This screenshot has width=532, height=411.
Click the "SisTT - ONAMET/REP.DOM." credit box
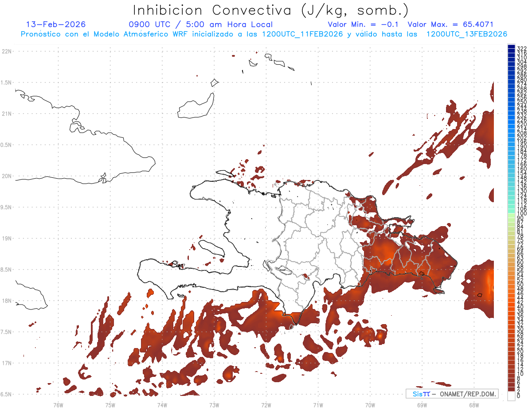pos(452,394)
